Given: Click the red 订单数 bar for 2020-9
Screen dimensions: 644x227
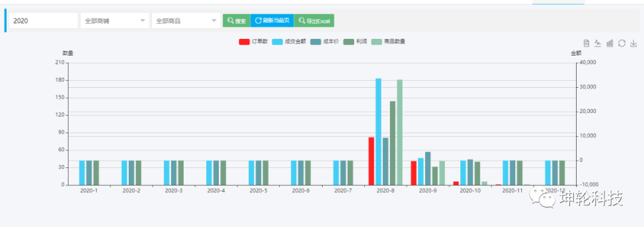Looking at the screenshot, I should pos(414,173).
